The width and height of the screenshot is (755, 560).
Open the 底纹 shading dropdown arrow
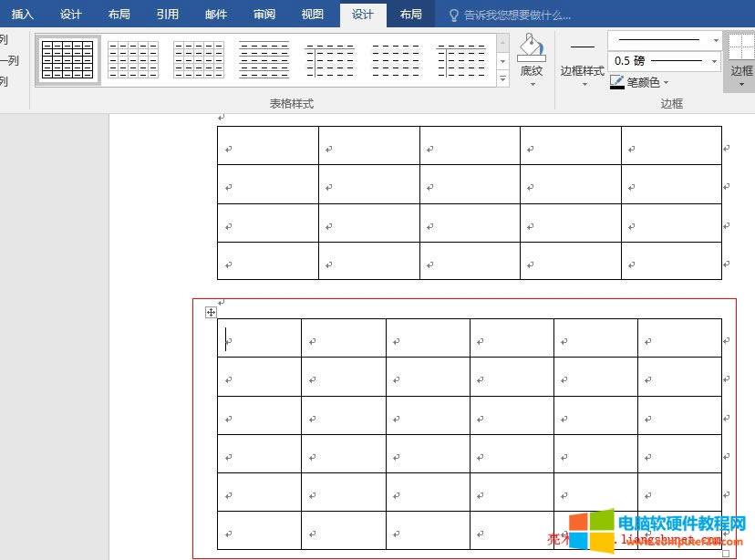(532, 85)
